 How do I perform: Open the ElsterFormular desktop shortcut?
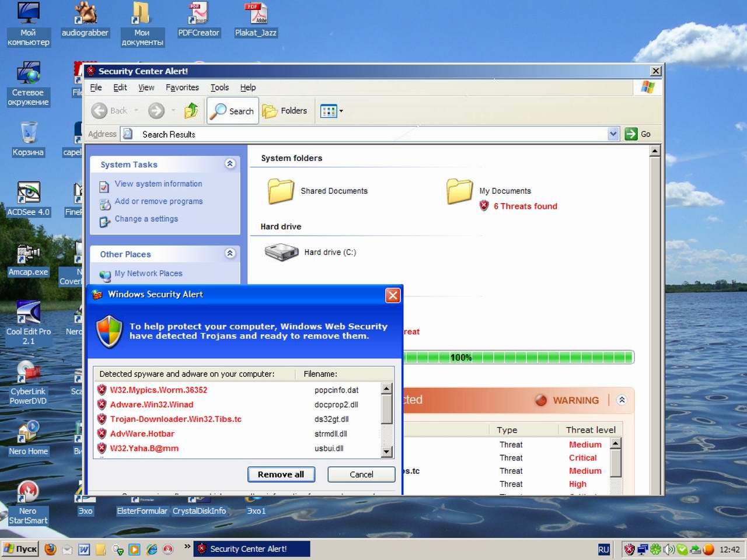(x=142, y=506)
